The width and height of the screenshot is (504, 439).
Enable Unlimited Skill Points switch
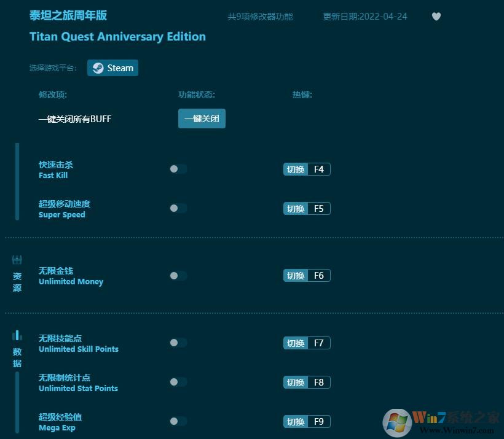click(x=178, y=343)
